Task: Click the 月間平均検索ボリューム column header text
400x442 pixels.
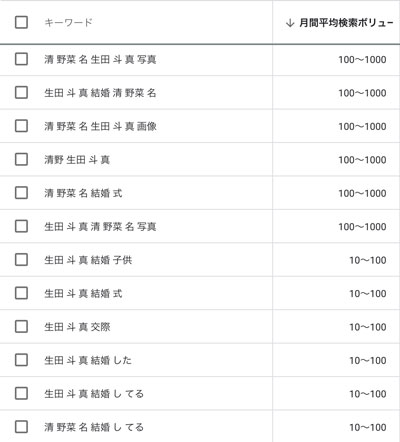Action: [346, 23]
